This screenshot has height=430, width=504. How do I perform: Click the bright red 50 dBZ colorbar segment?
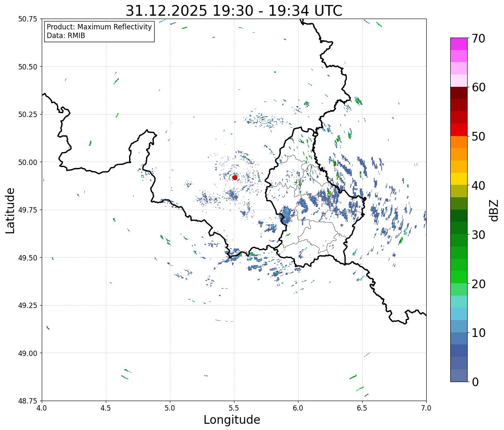click(459, 129)
